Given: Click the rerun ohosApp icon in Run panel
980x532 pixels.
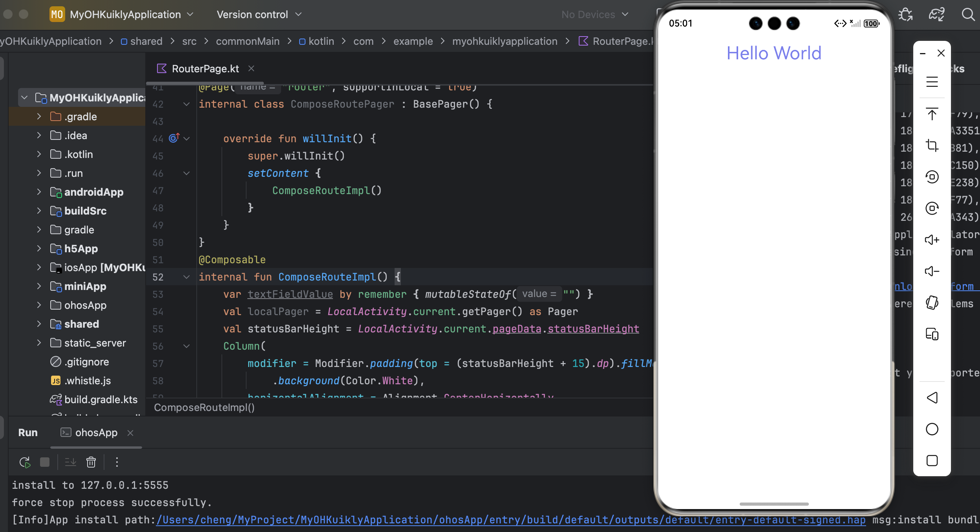Looking at the screenshot, I should (x=25, y=462).
